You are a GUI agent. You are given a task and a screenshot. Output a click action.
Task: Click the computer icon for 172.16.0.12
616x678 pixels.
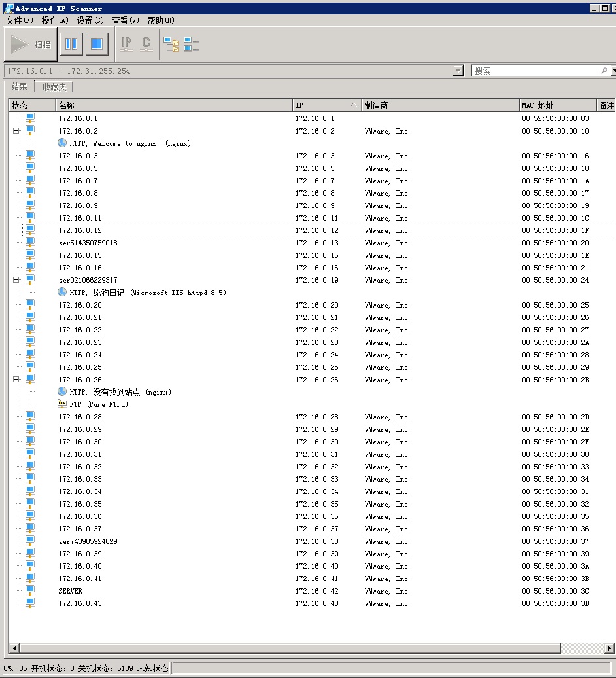point(30,230)
